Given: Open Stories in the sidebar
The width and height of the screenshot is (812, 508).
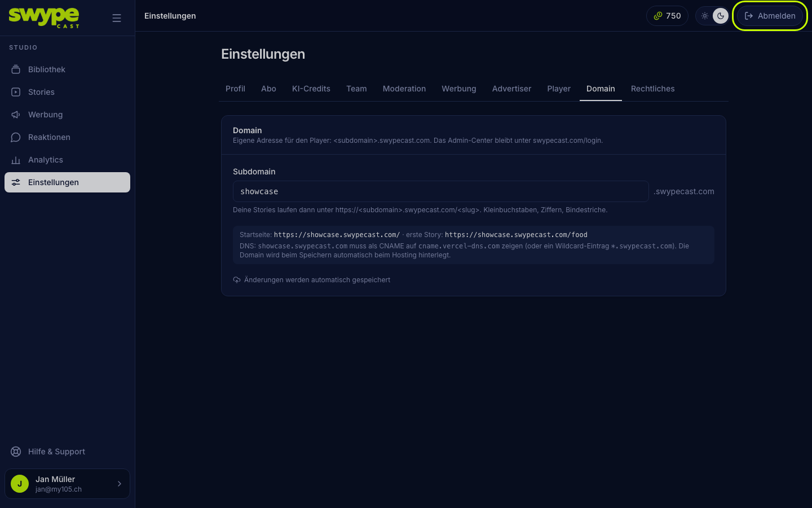Looking at the screenshot, I should pyautogui.click(x=68, y=92).
